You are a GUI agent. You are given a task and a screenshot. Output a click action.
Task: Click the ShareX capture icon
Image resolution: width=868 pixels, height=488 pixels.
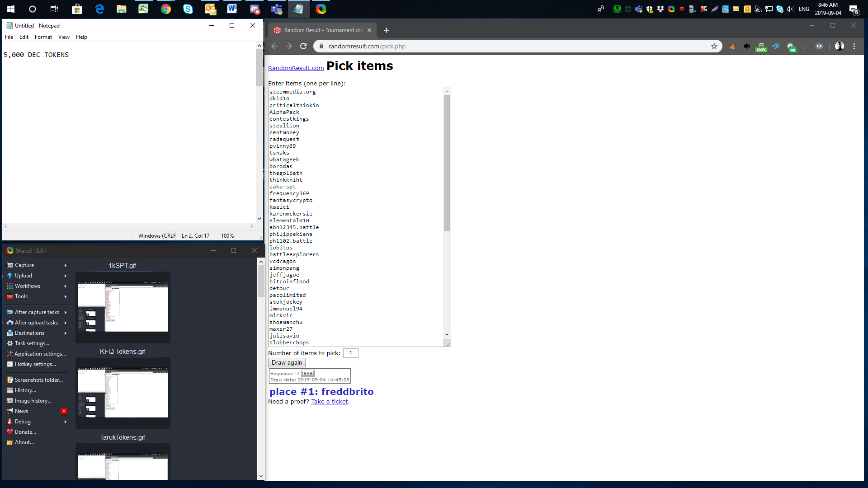(9, 265)
